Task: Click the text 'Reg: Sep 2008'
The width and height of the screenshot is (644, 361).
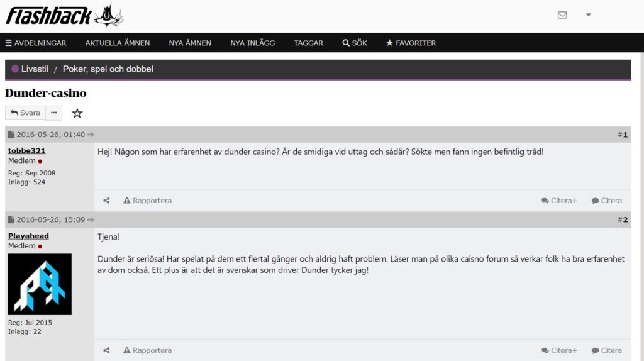Action: coord(31,173)
